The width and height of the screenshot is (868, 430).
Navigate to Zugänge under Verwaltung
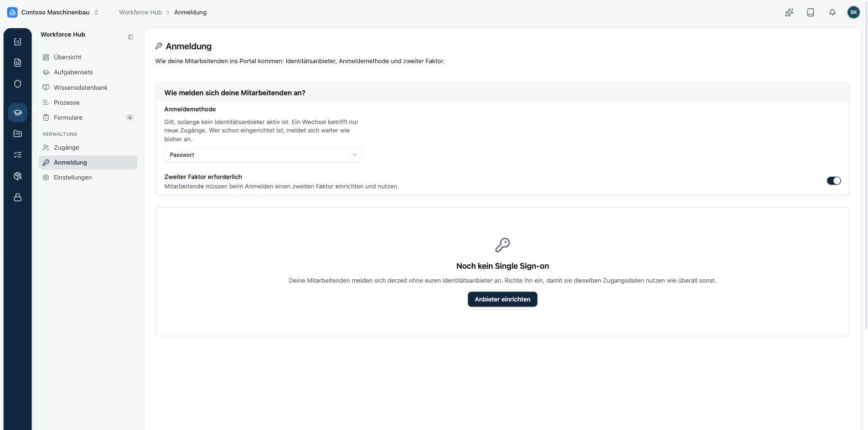click(88, 147)
